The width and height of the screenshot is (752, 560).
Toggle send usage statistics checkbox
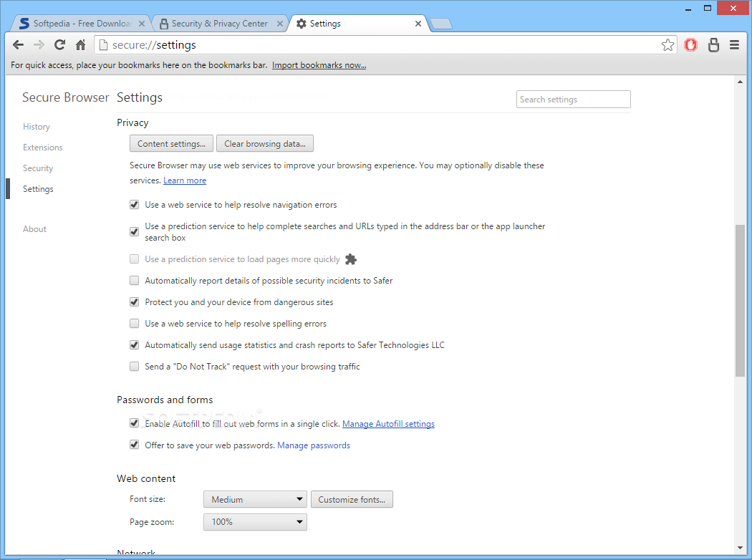135,345
